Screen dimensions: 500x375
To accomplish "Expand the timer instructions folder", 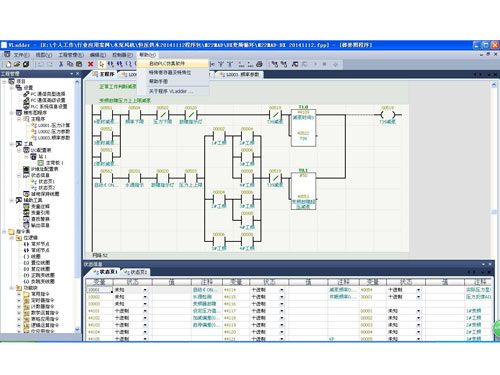I will click(x=19, y=300).
